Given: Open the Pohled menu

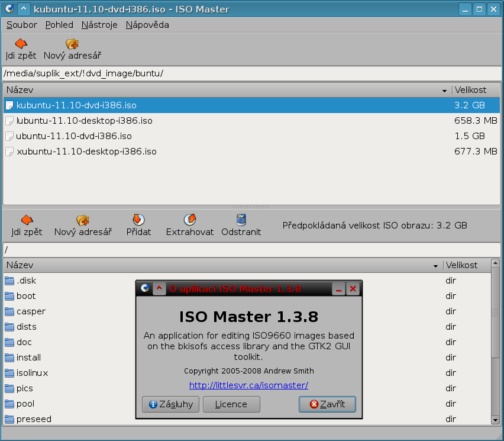Looking at the screenshot, I should click(59, 25).
